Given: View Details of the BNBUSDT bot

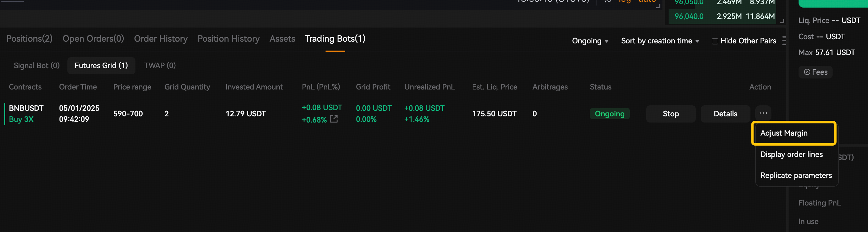Looking at the screenshot, I should (x=725, y=114).
